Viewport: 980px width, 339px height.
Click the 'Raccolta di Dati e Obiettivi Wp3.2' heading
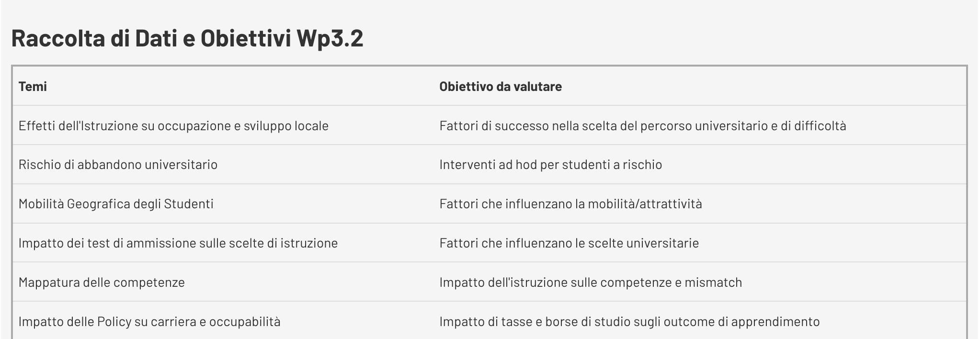coord(187,38)
